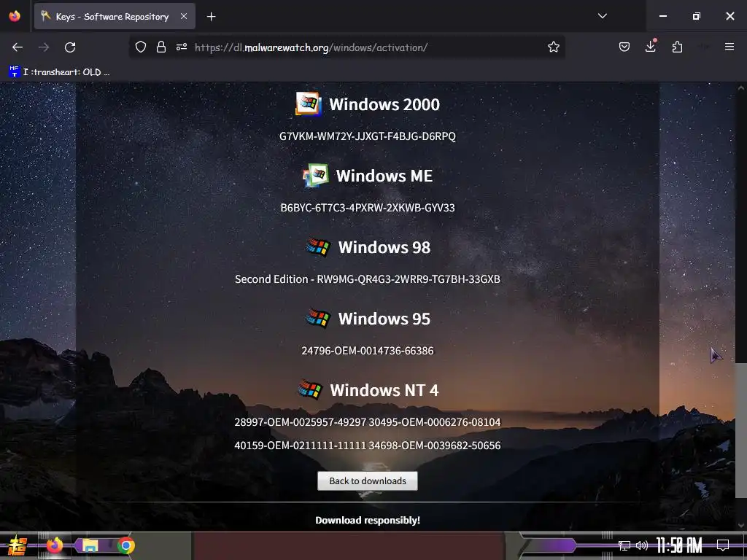
Task: Click the Windows 2000 logo icon
Action: 309,104
